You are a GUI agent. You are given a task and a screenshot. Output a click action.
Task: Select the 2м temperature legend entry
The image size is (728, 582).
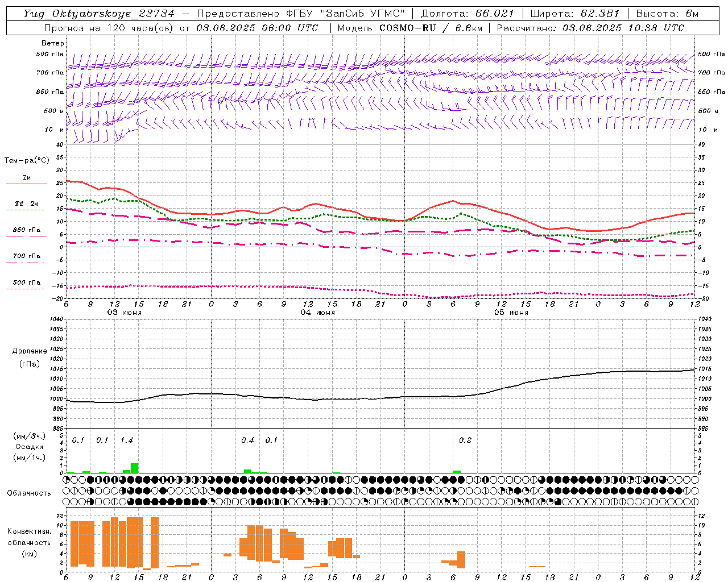[27, 178]
